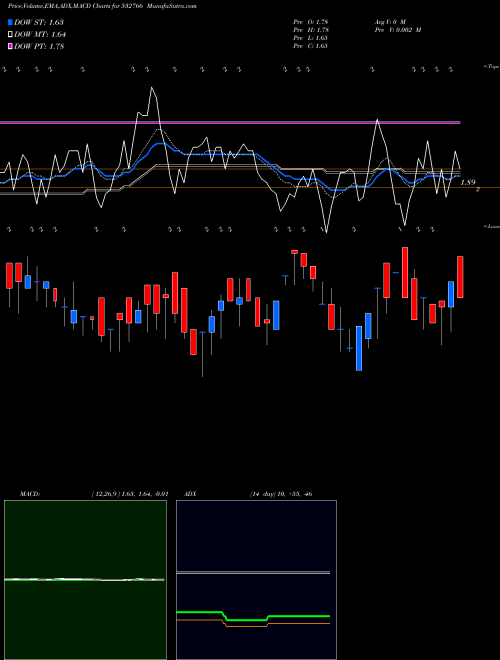Click the chart title text for 532766

(77, 6)
